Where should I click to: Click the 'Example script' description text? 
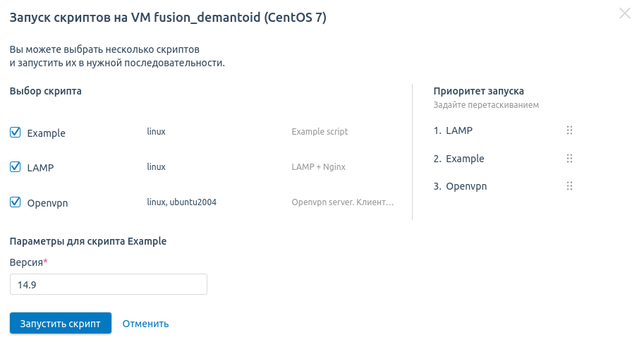(320, 132)
